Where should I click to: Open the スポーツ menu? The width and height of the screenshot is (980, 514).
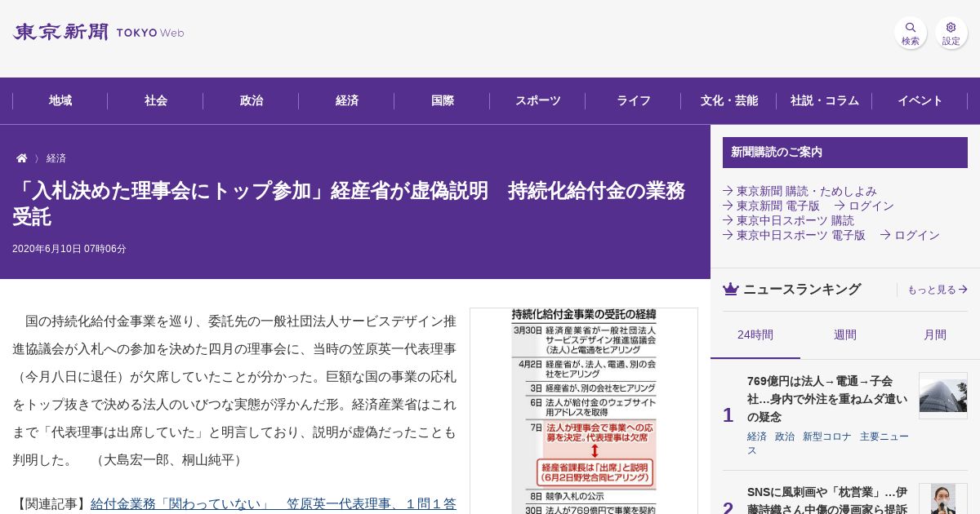[x=538, y=100]
